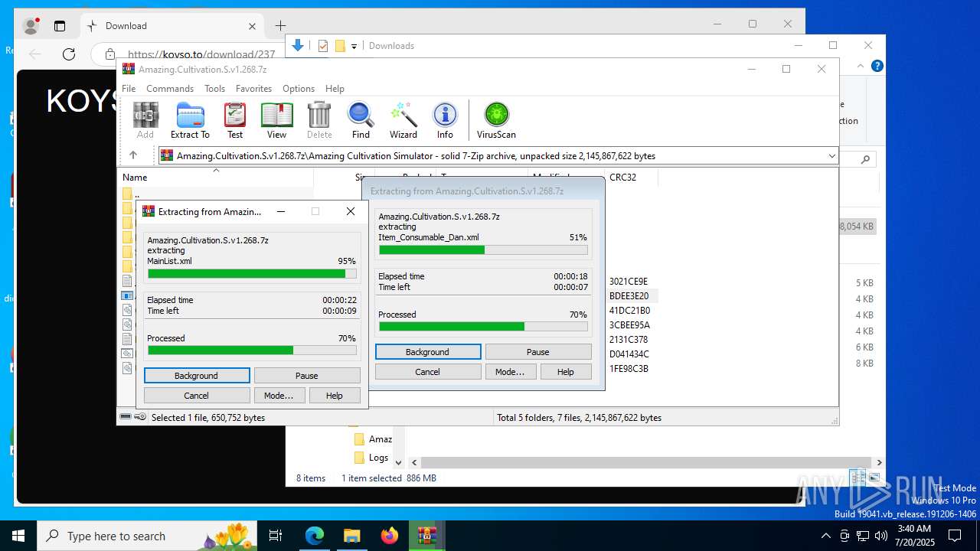Cancel the front extraction dialog

point(197,396)
